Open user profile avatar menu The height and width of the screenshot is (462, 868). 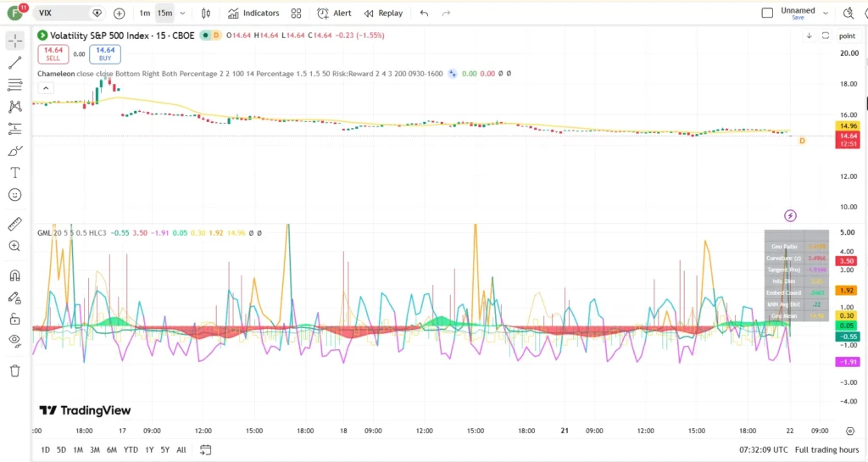(15, 12)
